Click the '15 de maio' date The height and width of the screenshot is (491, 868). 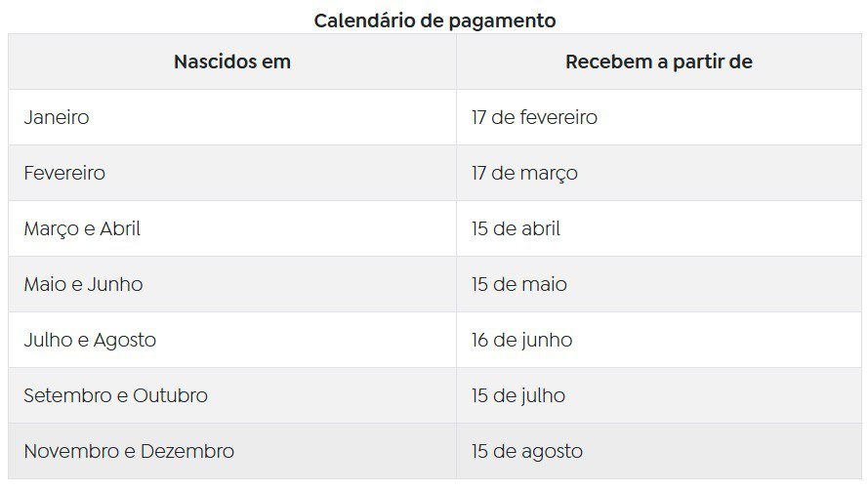click(x=519, y=284)
